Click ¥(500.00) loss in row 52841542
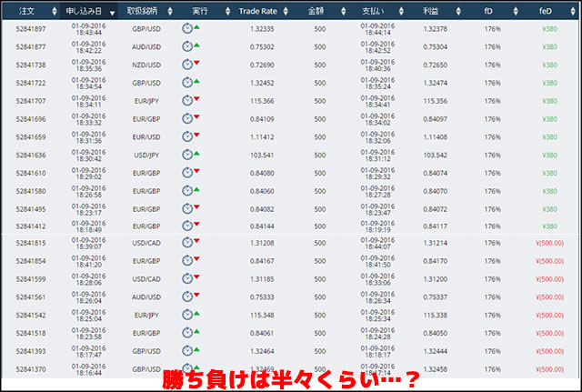The image size is (582, 392). 549,316
